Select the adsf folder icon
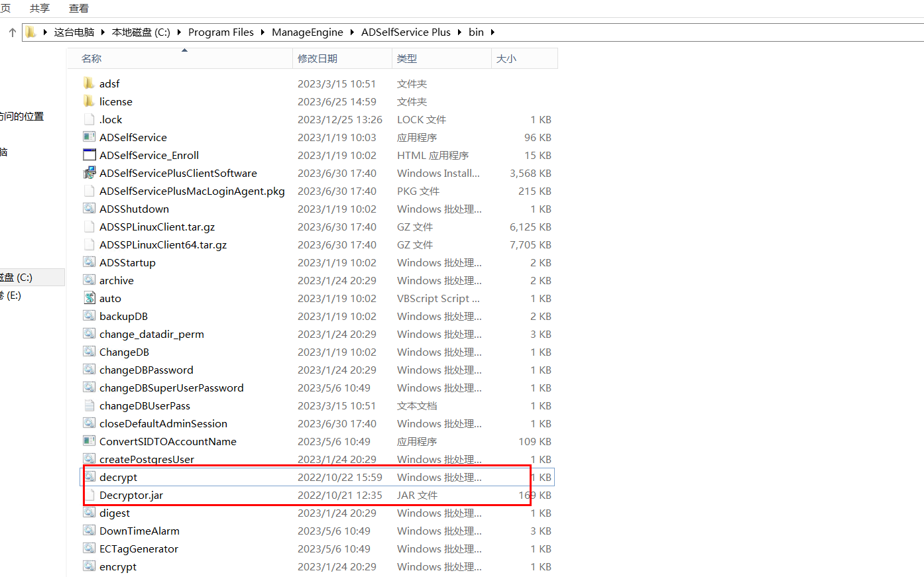 pyautogui.click(x=89, y=83)
